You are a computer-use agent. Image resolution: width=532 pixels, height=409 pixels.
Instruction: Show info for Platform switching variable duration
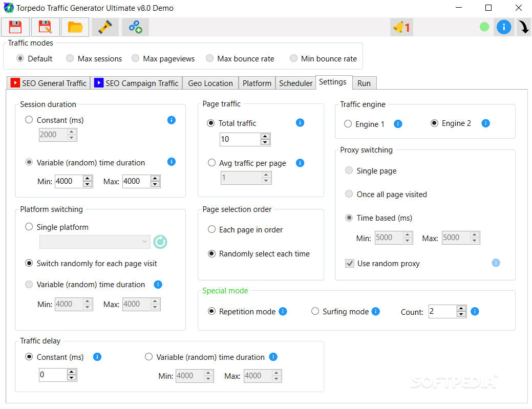click(x=158, y=285)
